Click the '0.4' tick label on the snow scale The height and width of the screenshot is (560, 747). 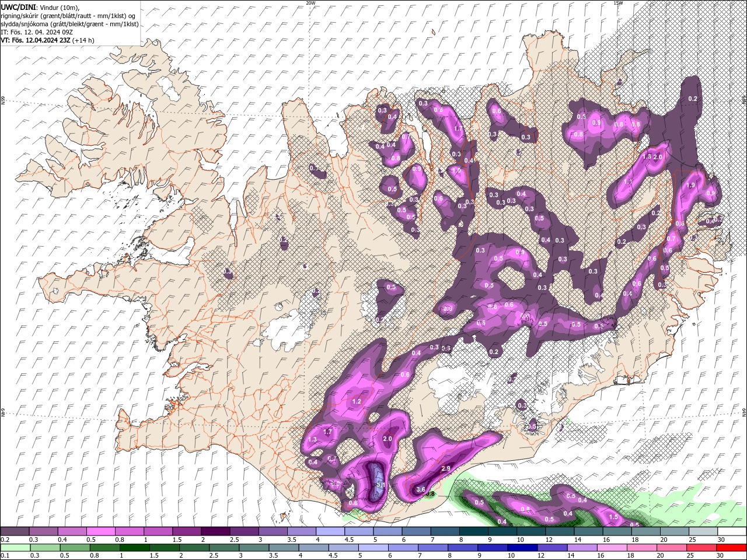(62, 540)
